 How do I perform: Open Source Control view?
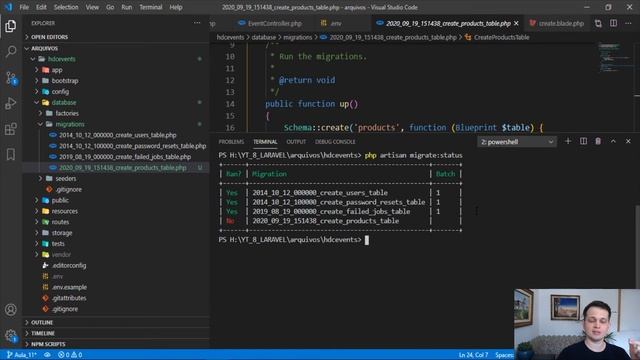click(11, 78)
